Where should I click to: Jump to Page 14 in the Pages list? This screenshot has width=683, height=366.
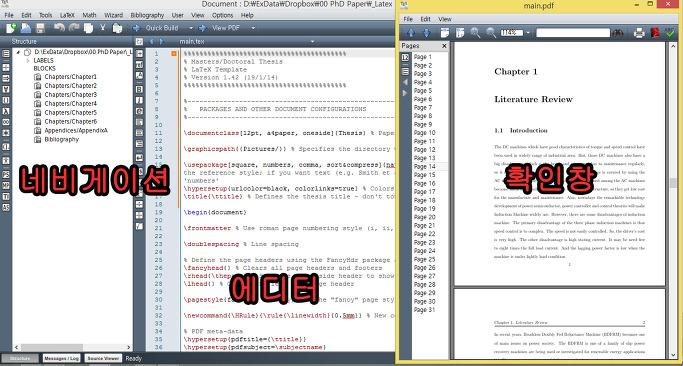point(424,166)
